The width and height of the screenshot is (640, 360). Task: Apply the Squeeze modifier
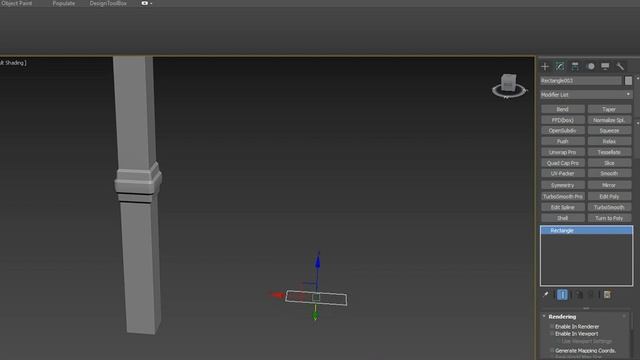point(609,131)
